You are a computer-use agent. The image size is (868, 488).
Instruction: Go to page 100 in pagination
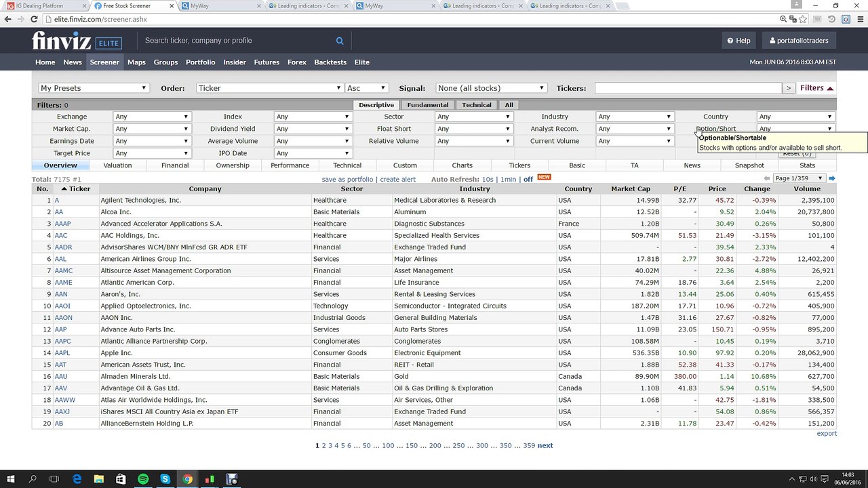388,446
